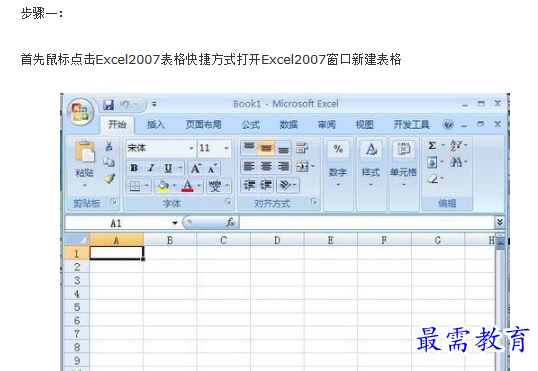538x371 pixels.
Task: Switch to the 开始 ribbon tab
Action: tap(117, 125)
